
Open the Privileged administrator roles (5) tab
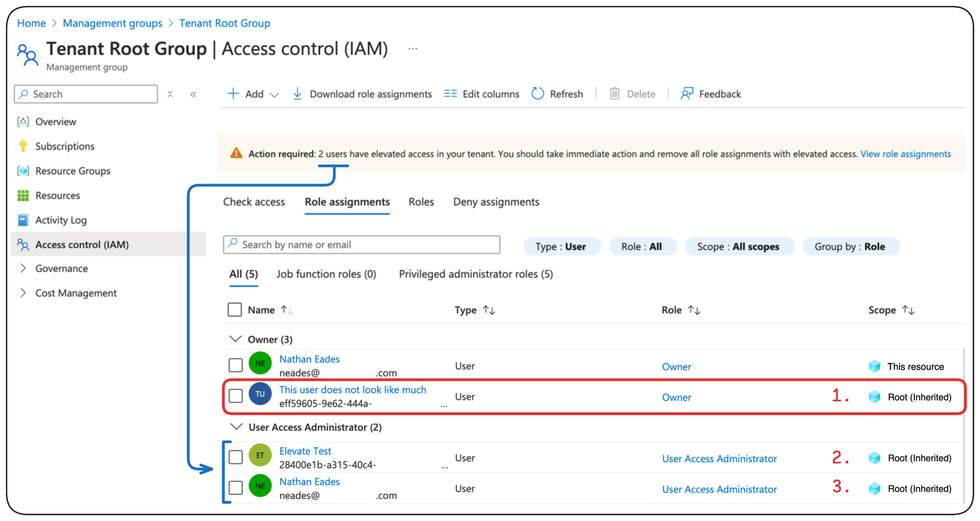click(475, 274)
